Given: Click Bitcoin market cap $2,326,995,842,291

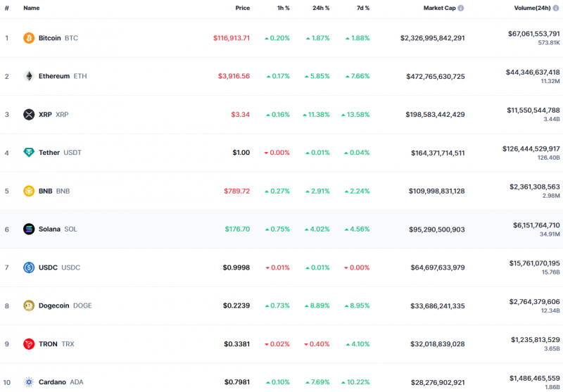Looking at the screenshot, I should 433,38.
